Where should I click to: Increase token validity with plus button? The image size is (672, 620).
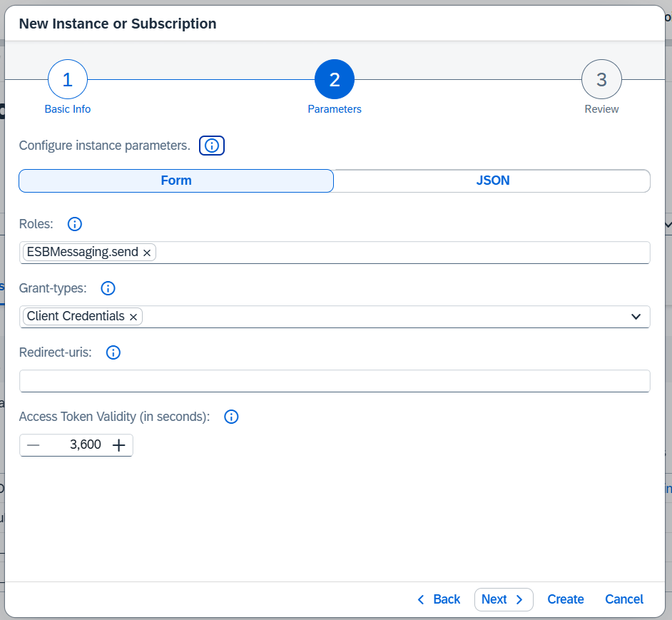pyautogui.click(x=119, y=445)
